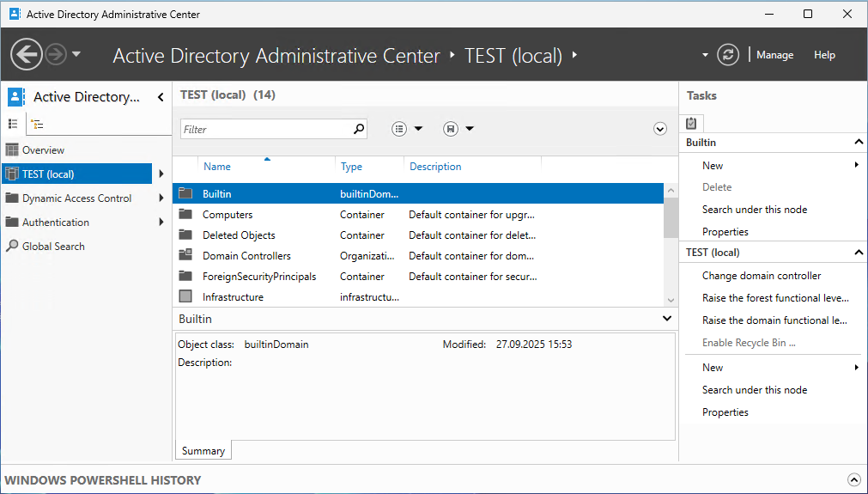Switch navigation pane to list view
This screenshot has width=868, height=494.
13,124
